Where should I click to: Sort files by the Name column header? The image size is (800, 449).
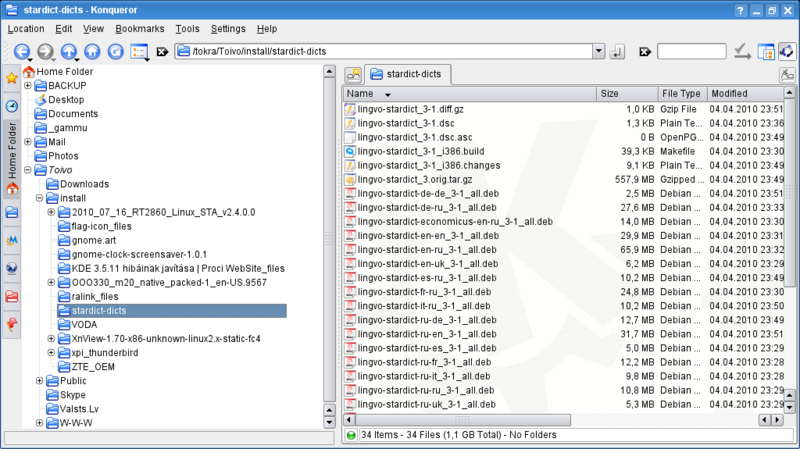[469, 94]
